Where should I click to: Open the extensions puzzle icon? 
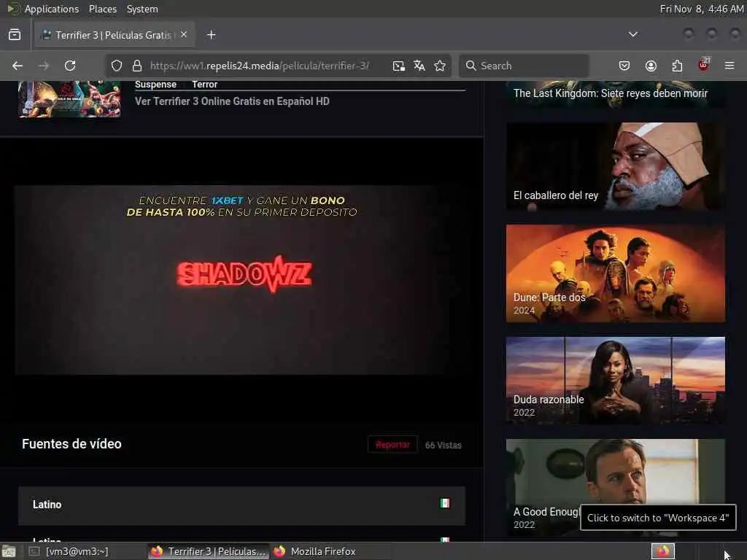coord(677,66)
